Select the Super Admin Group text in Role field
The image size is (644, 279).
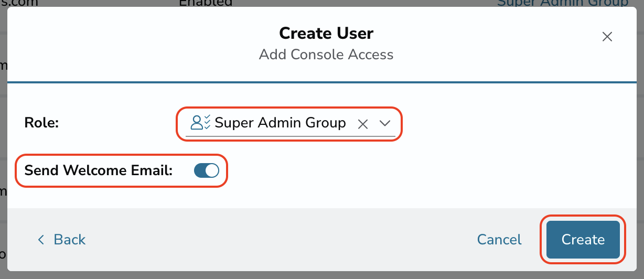281,123
